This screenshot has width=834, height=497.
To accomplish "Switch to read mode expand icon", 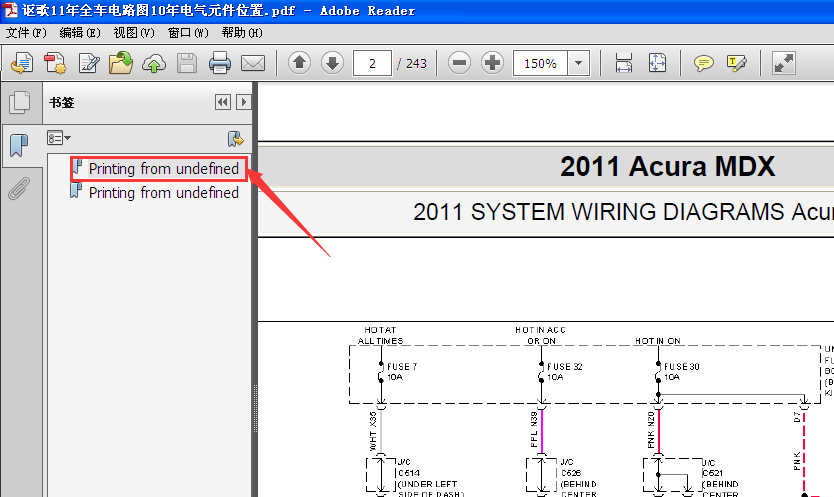I will click(783, 63).
